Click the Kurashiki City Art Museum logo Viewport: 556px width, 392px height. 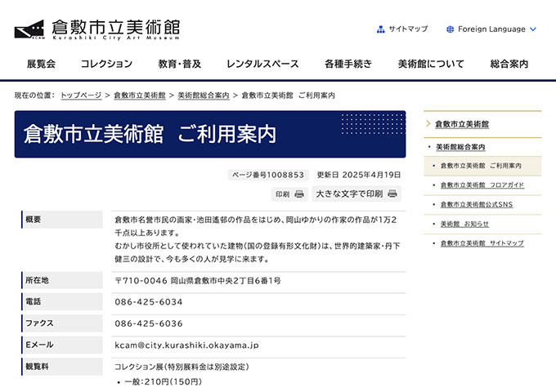[97, 29]
